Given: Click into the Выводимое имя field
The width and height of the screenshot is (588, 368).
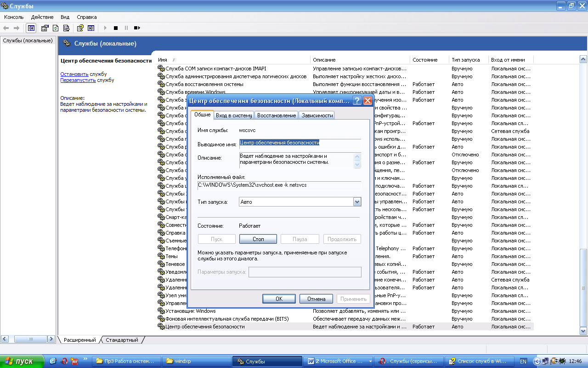Looking at the screenshot, I should [300, 143].
